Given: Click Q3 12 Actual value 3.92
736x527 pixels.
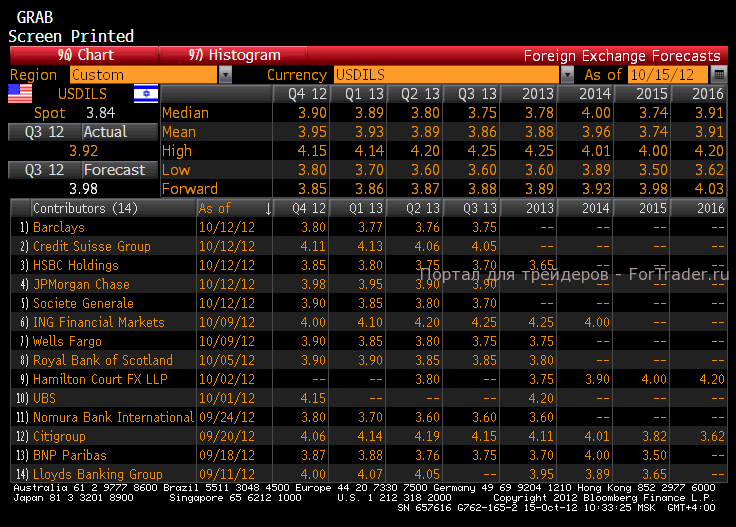Looking at the screenshot, I should tap(84, 151).
